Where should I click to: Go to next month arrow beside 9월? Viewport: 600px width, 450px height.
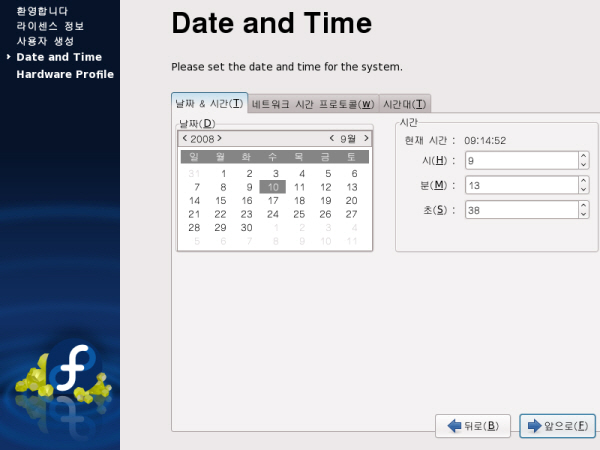point(366,139)
